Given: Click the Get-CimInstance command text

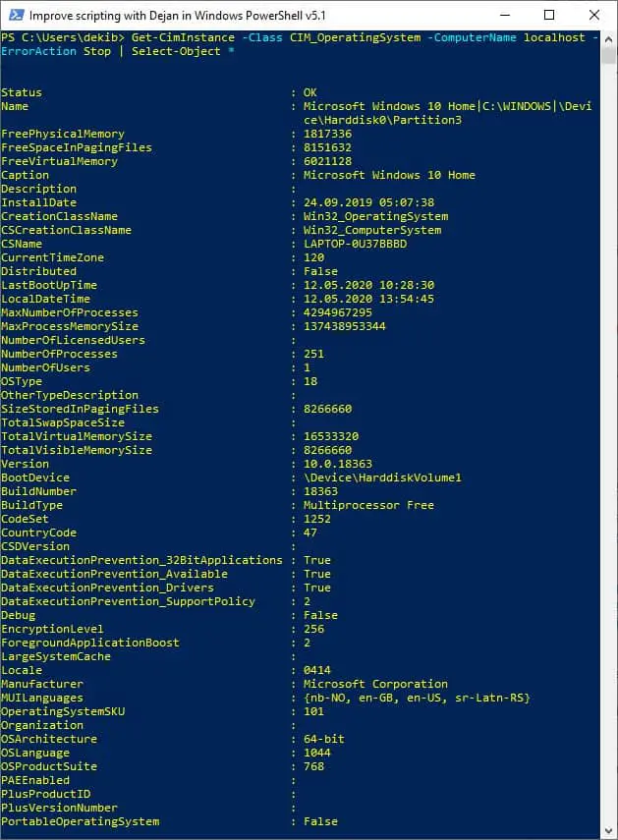Looking at the screenshot, I should 183,37.
